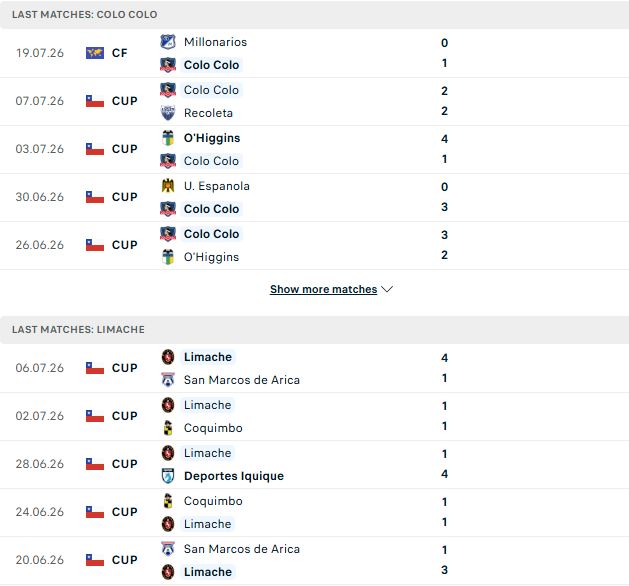Open Deportes Iquique team link
629x586 pixels.
(234, 476)
